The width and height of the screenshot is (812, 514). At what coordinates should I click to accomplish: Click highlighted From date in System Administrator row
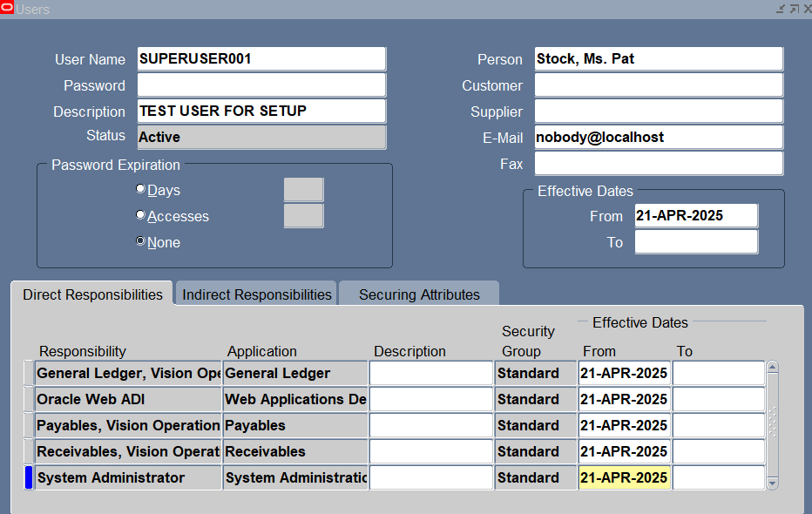(x=624, y=477)
